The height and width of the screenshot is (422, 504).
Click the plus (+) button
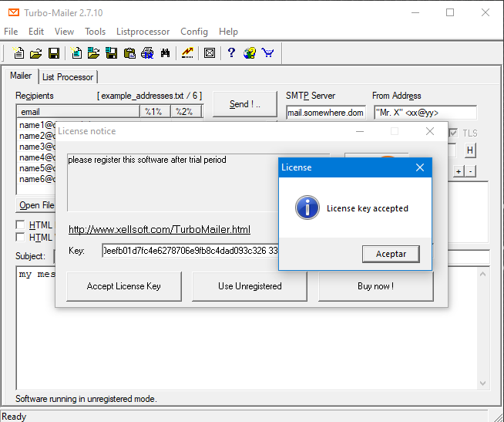459,171
